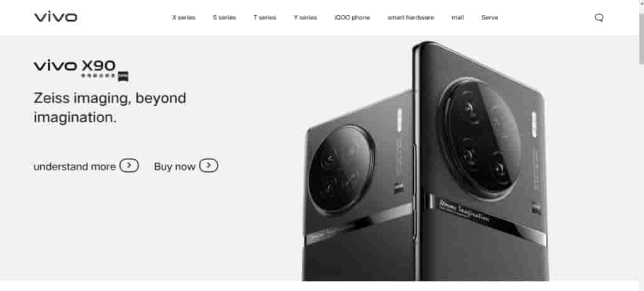Click the front X90 phone image

tap(480, 161)
